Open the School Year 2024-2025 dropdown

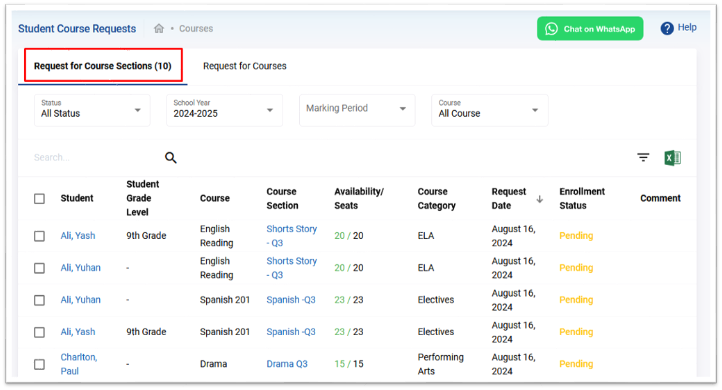224,111
